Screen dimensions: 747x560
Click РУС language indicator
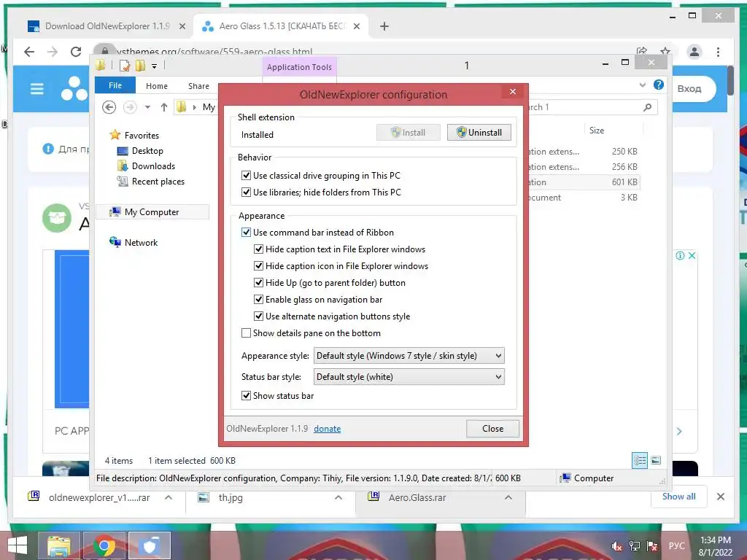coord(676,546)
